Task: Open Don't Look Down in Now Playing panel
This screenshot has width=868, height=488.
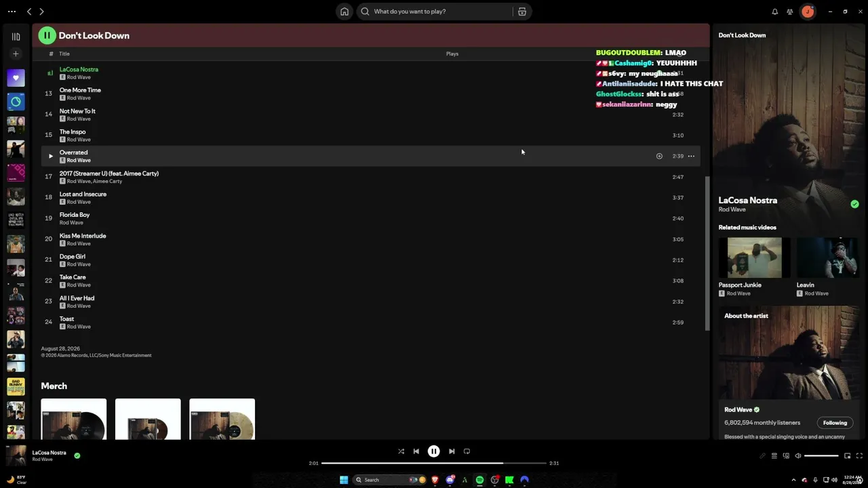Action: point(742,35)
